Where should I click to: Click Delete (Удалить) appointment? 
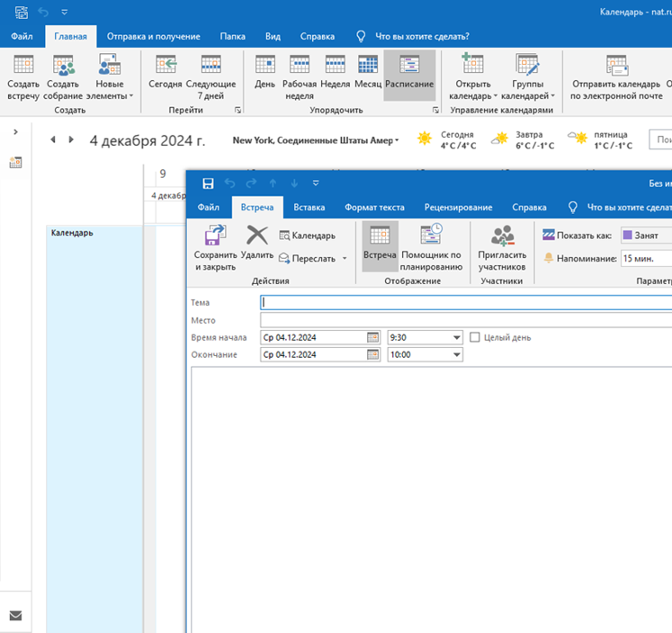[257, 243]
